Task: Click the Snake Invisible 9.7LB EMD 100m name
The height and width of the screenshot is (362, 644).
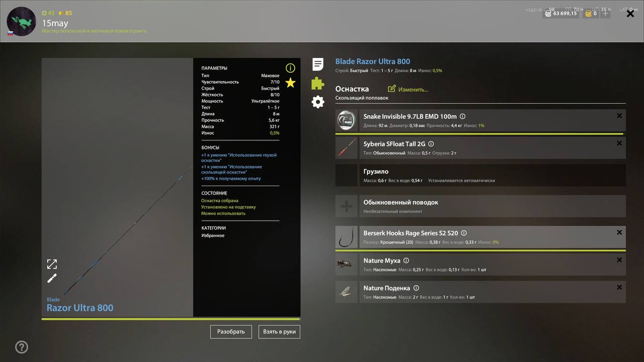Action: pos(410,116)
